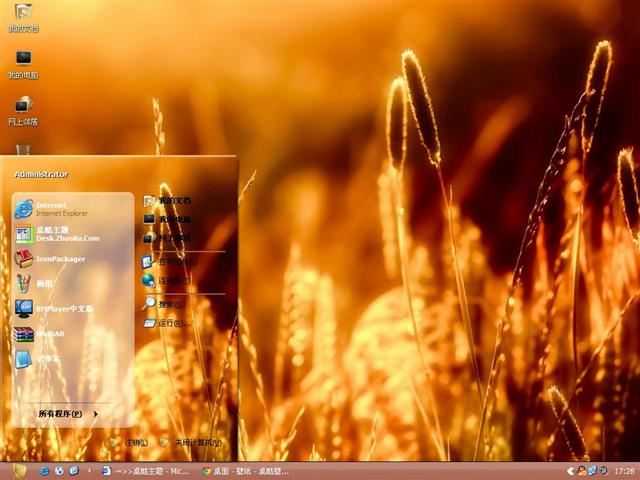Select the Network Neighborhood desktop icon
Viewport: 640px width, 480px height.
23,111
